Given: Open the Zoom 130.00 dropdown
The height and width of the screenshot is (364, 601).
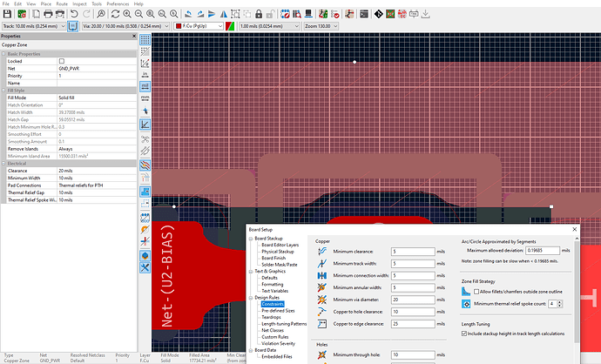Looking at the screenshot, I should (321, 26).
